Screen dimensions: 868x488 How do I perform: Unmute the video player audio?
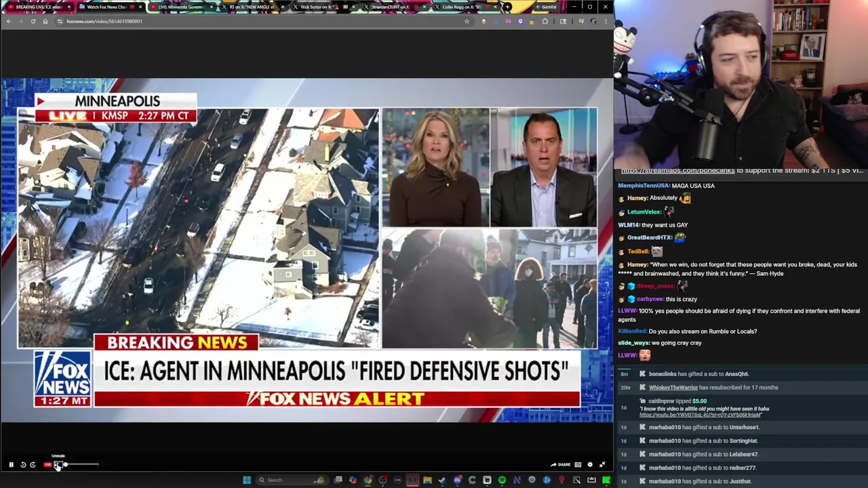[58, 464]
